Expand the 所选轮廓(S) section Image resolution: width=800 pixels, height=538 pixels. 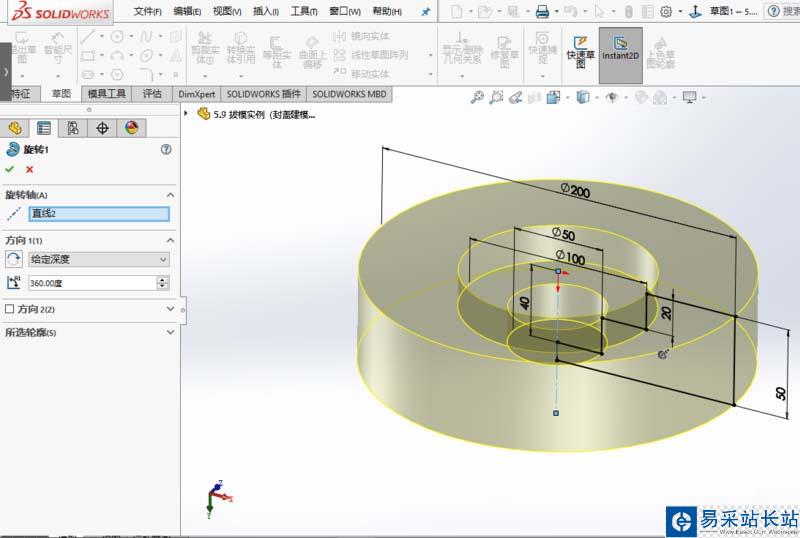coord(170,332)
